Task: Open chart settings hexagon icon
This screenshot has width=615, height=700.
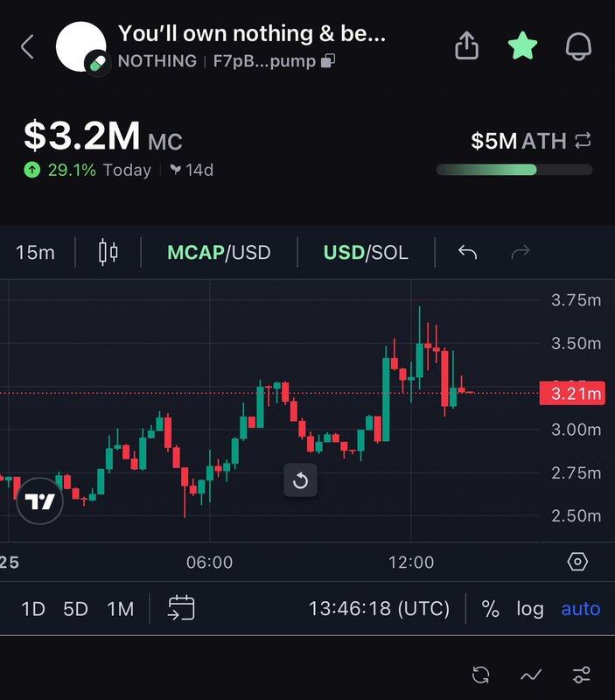Action: tap(577, 562)
